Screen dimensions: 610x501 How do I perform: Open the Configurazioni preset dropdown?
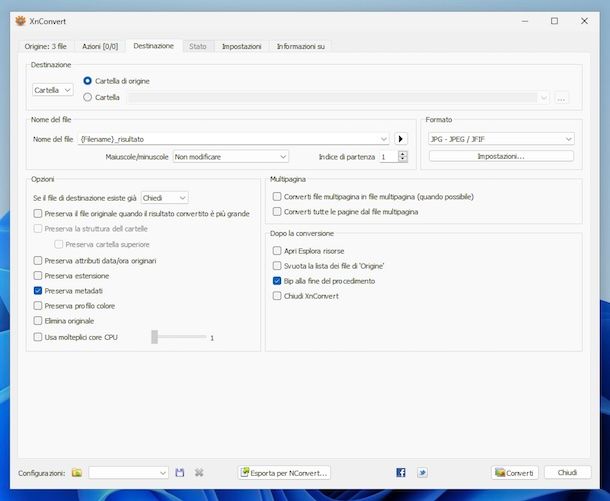(x=128, y=473)
